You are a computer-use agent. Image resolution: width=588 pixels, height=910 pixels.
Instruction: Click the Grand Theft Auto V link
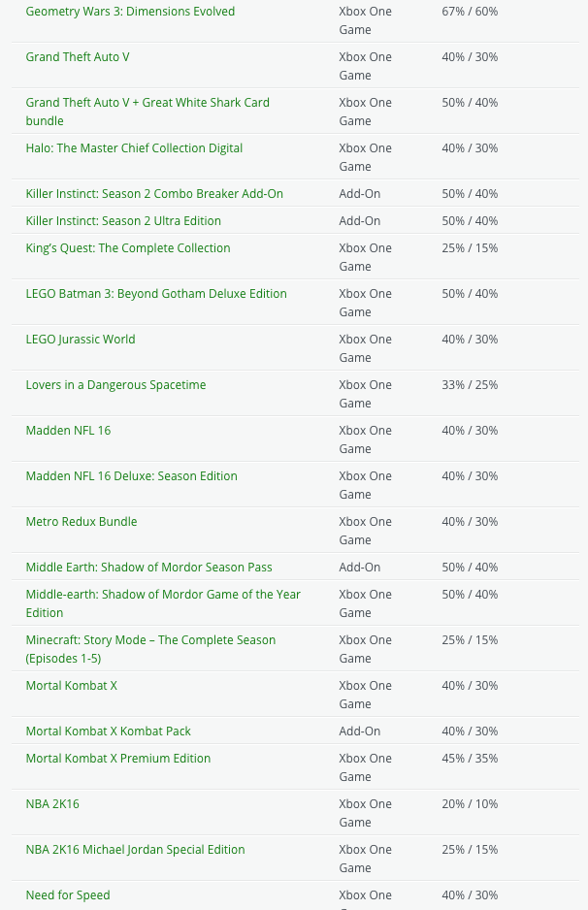pyautogui.click(x=78, y=57)
